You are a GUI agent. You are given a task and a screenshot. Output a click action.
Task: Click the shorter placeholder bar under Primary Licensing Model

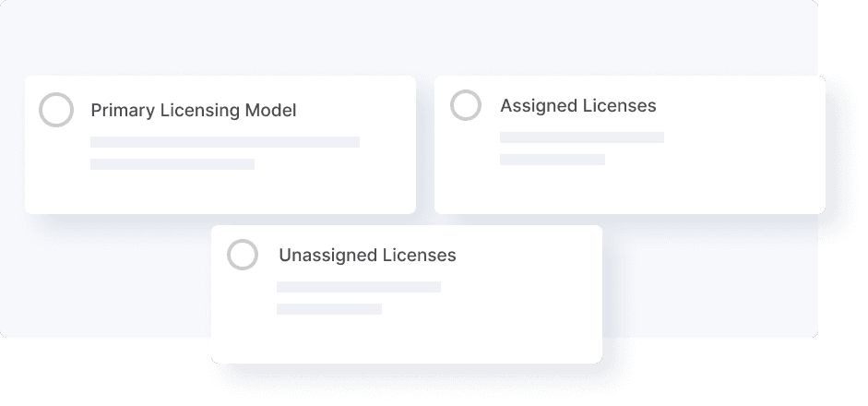[x=172, y=164]
